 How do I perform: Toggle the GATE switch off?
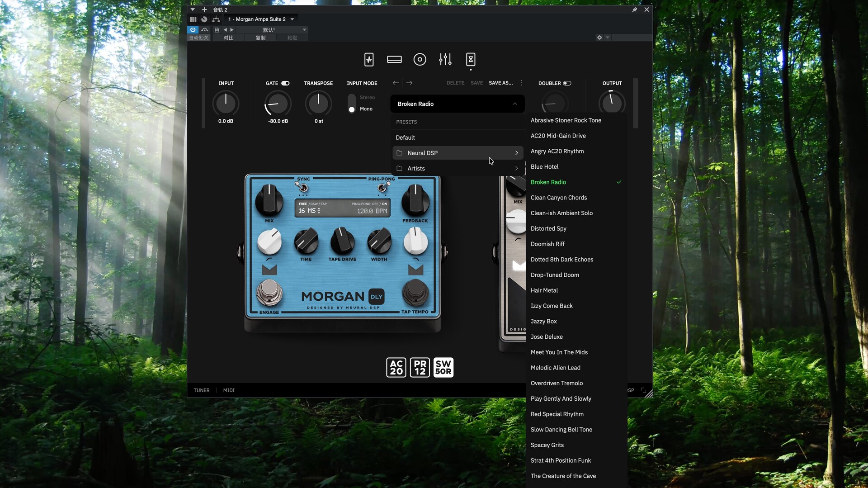point(285,83)
